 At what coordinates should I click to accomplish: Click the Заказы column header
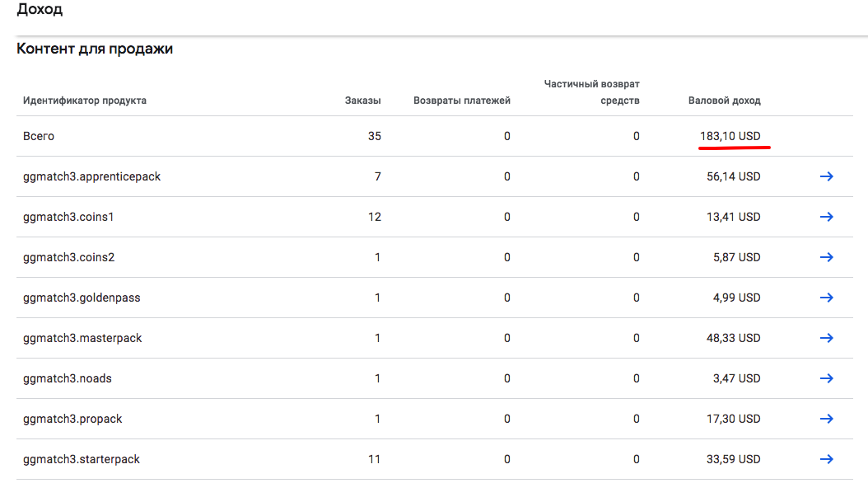tap(362, 101)
